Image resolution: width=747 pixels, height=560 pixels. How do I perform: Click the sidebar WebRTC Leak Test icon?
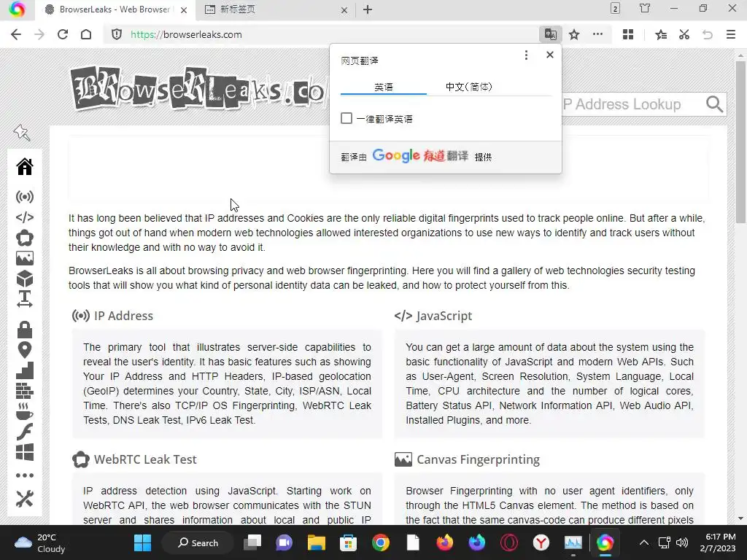pyautogui.click(x=25, y=238)
